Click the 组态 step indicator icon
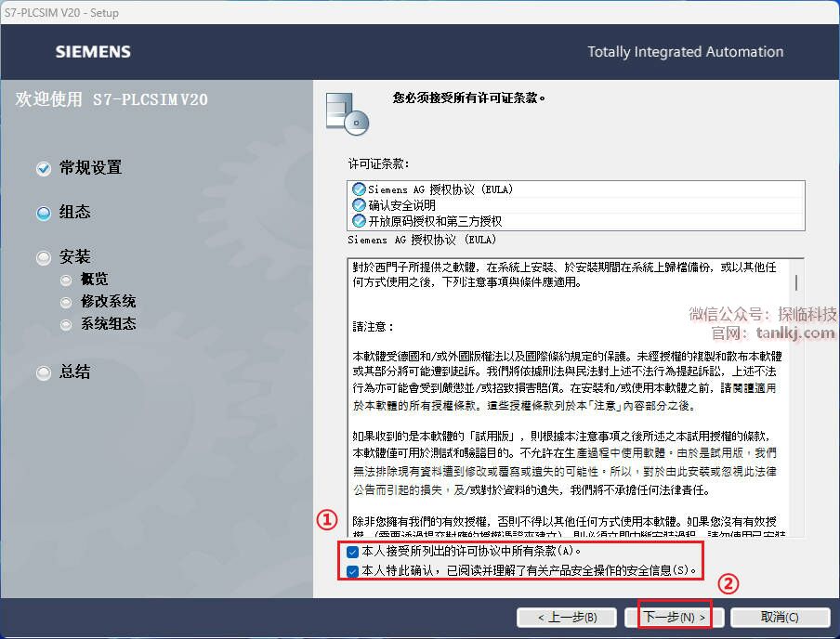Image resolution: width=840 pixels, height=639 pixels. pos(44,214)
